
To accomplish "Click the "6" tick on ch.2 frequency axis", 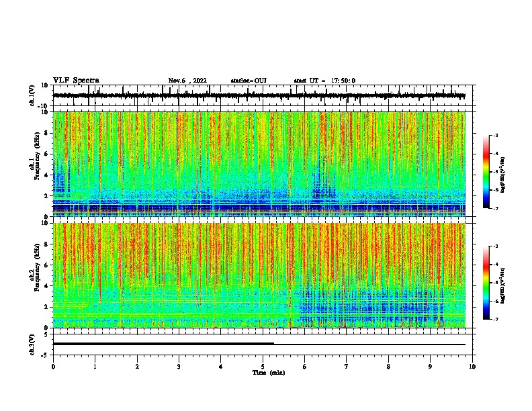I will 47,265.
